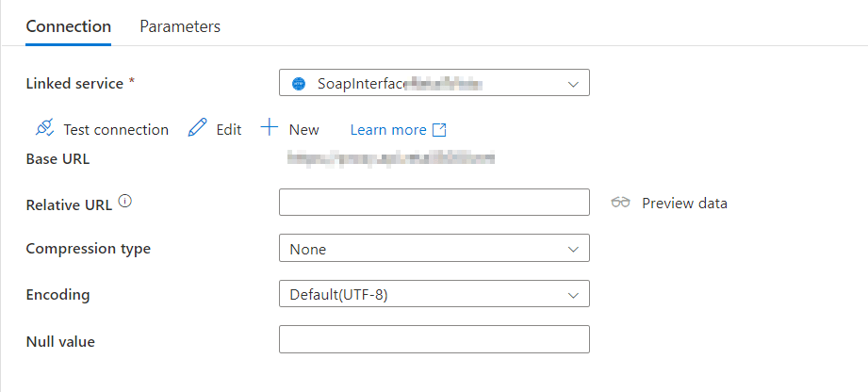This screenshot has width=868, height=392.
Task: Click into the Null value text box
Action: coord(434,339)
